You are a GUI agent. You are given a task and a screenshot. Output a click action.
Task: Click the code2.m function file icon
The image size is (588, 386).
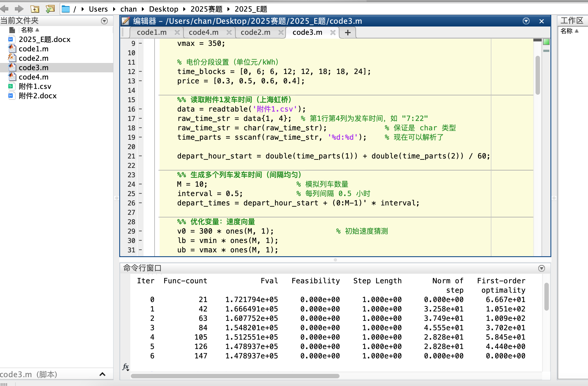[x=12, y=58]
